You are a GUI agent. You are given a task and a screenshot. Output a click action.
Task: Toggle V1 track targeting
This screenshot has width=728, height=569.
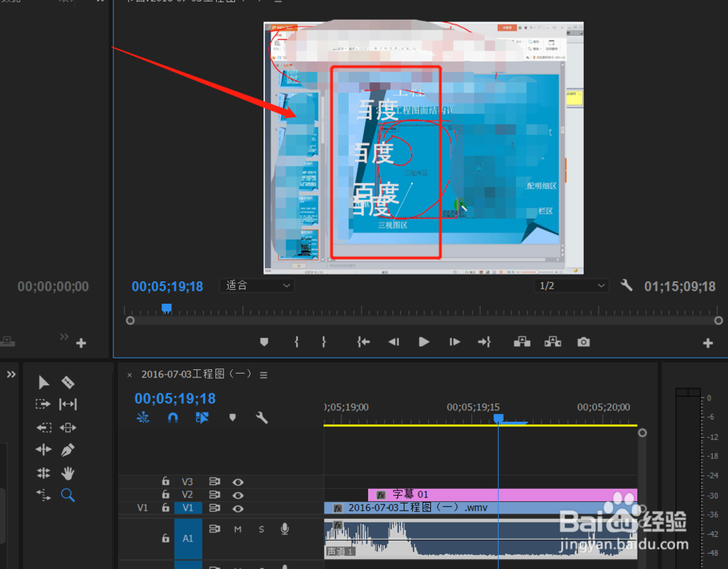[x=188, y=508]
